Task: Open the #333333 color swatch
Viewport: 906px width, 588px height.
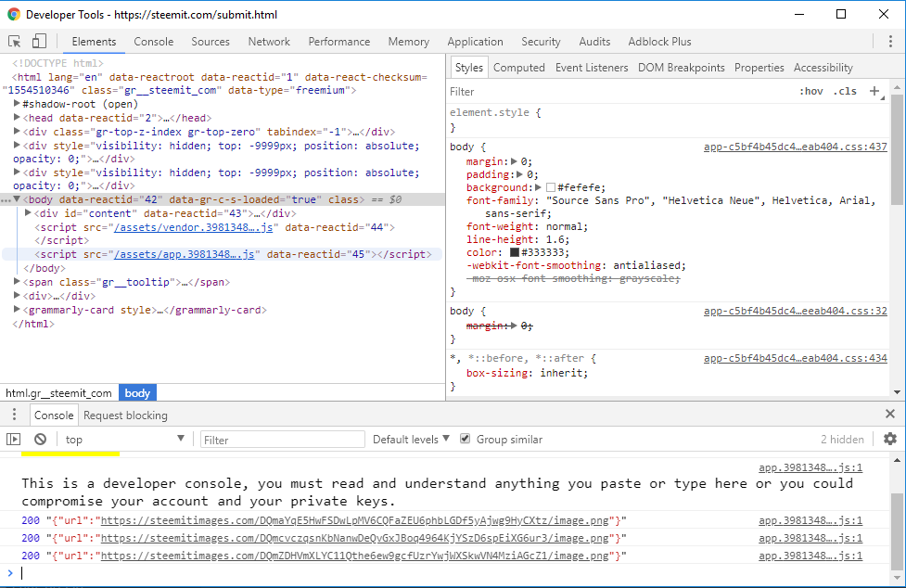Action: [515, 252]
